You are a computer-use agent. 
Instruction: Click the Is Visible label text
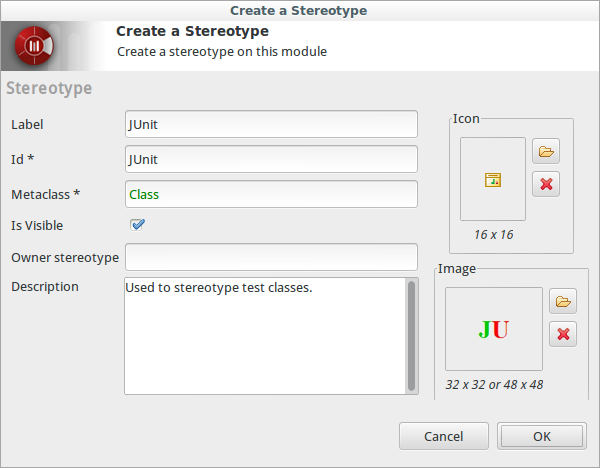pyautogui.click(x=37, y=226)
